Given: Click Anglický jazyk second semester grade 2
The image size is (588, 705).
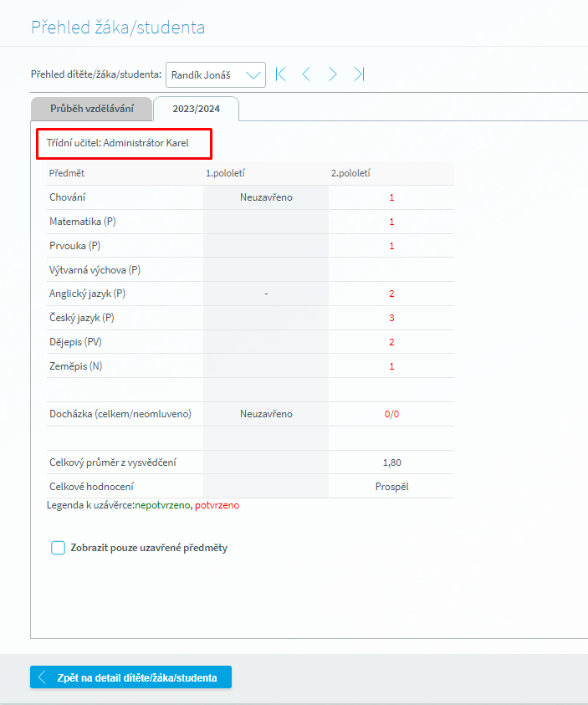Looking at the screenshot, I should (x=391, y=294).
